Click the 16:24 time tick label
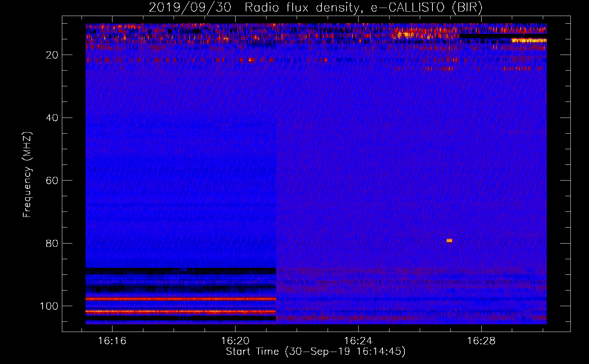589x364 pixels. click(x=358, y=341)
